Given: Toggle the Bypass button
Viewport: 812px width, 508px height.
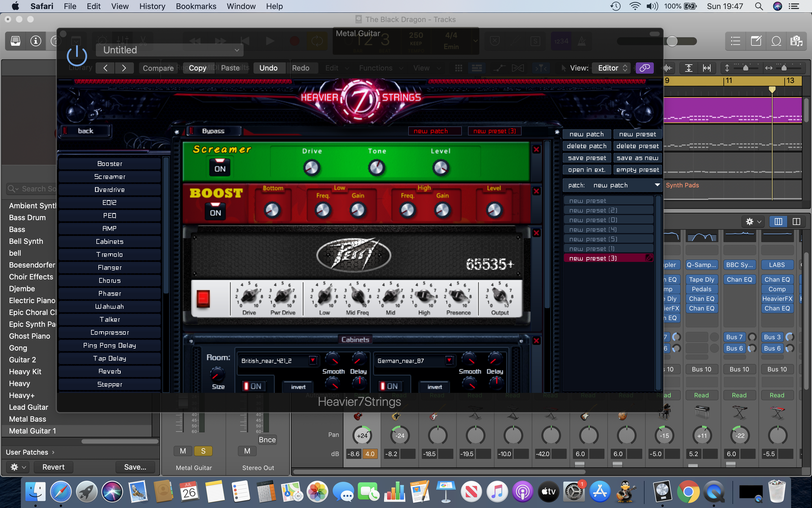Looking at the screenshot, I should tap(213, 131).
